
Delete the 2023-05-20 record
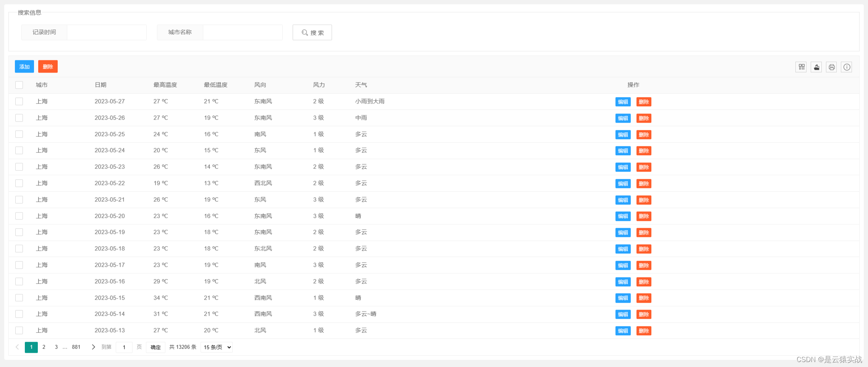644,216
